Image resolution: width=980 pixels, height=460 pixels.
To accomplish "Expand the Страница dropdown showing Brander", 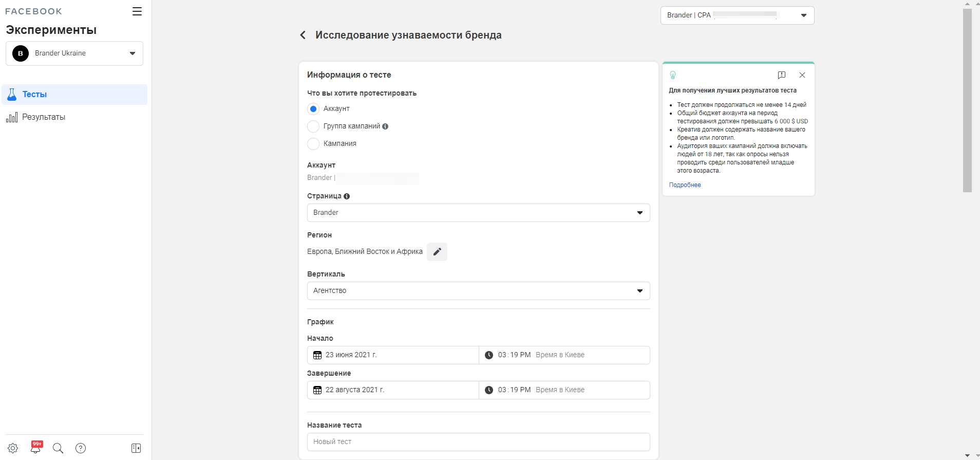I will tap(478, 213).
